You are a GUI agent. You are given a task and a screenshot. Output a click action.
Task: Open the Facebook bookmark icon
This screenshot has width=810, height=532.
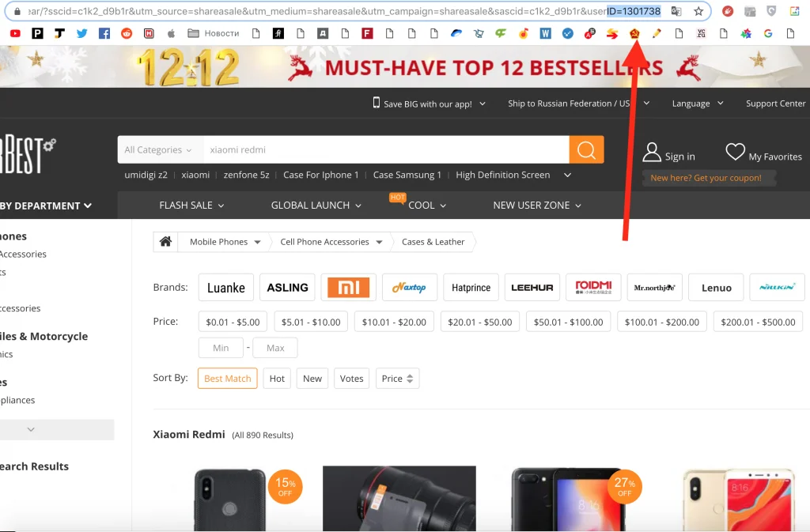pyautogui.click(x=104, y=33)
